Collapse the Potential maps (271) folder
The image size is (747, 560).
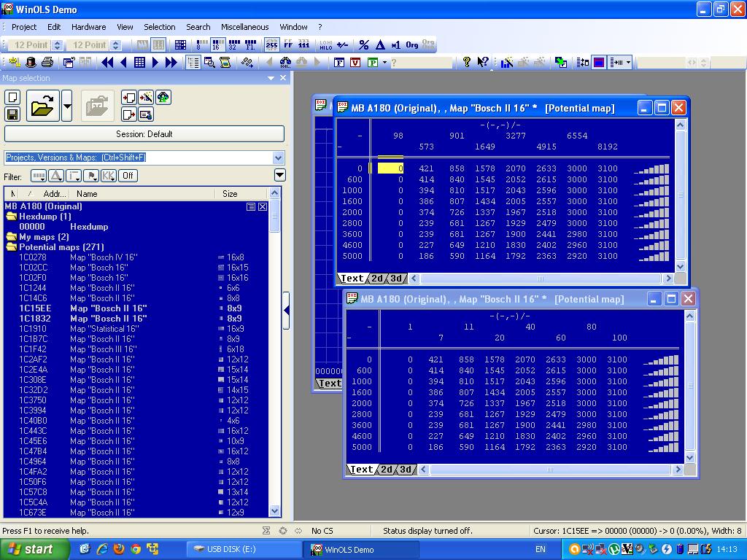(x=11, y=246)
